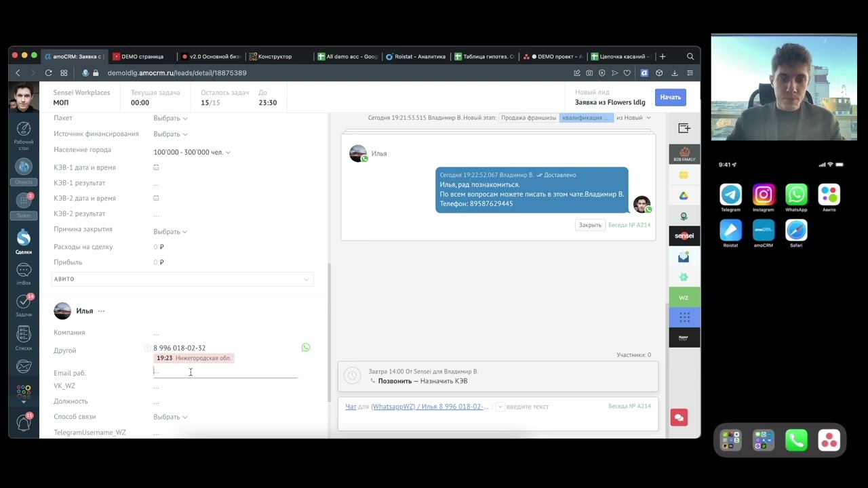868x488 pixels.
Task: Open the WZ green widget
Action: point(684,298)
